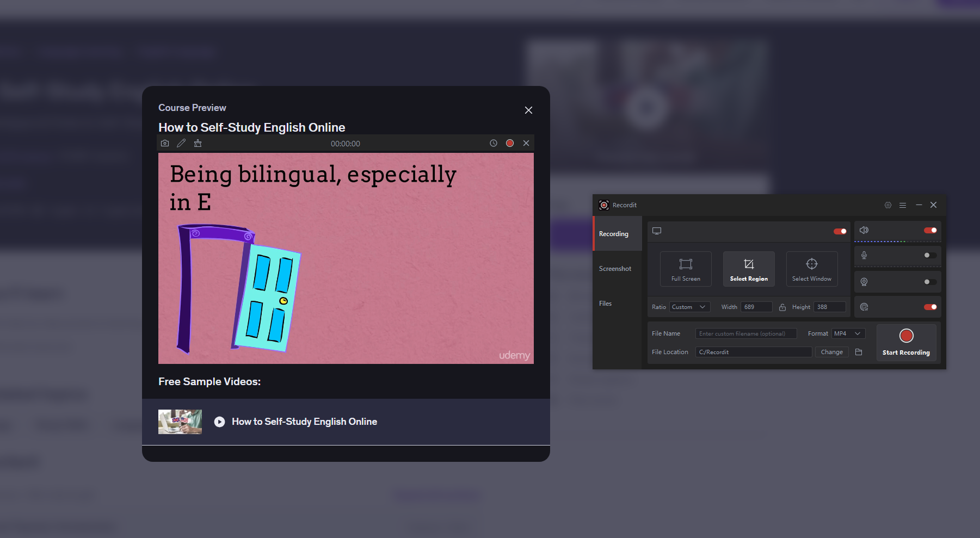This screenshot has width=980, height=538.
Task: Click the aspect ratio lock icon
Action: (782, 307)
